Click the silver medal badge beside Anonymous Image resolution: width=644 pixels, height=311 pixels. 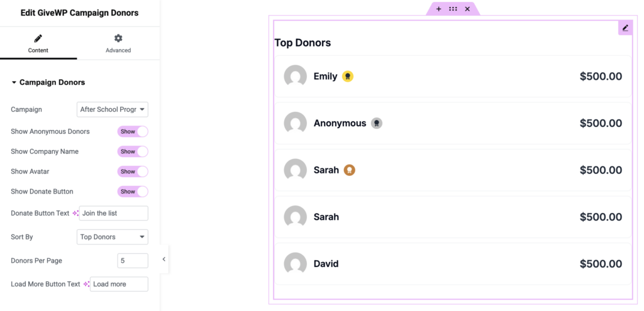pyautogui.click(x=376, y=123)
